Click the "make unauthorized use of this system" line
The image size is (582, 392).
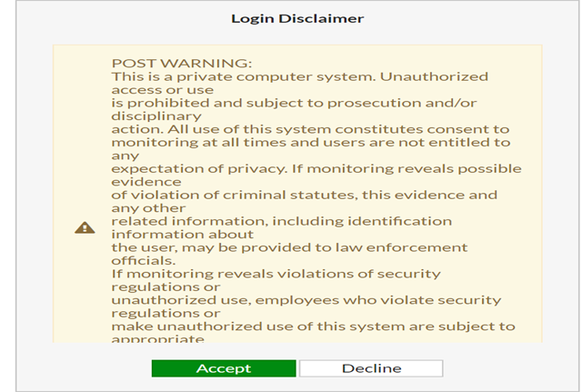click(x=313, y=326)
